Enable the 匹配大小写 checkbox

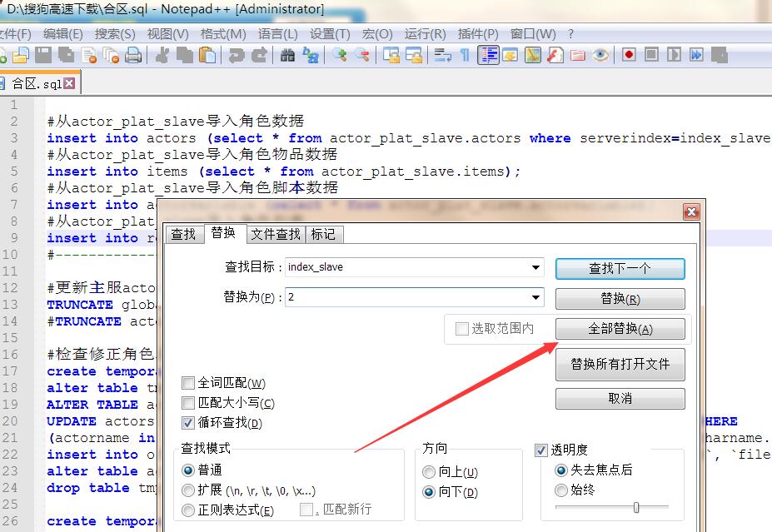coord(188,403)
